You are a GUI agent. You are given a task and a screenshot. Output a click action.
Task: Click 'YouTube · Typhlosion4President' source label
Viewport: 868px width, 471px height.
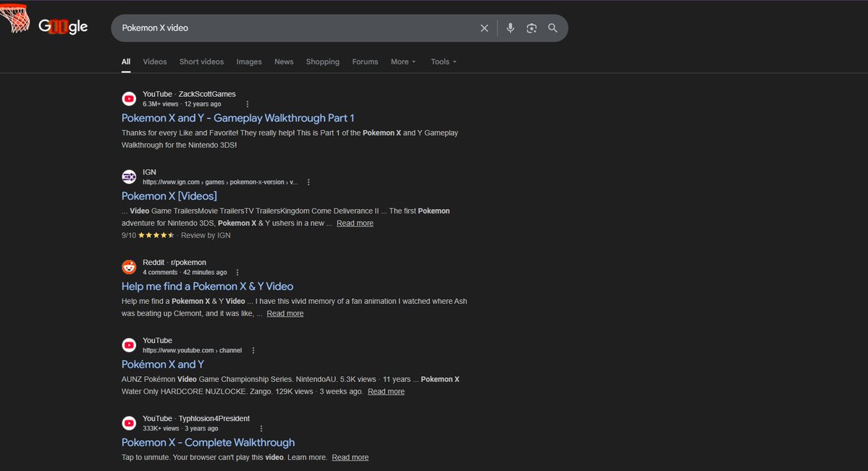coord(196,418)
